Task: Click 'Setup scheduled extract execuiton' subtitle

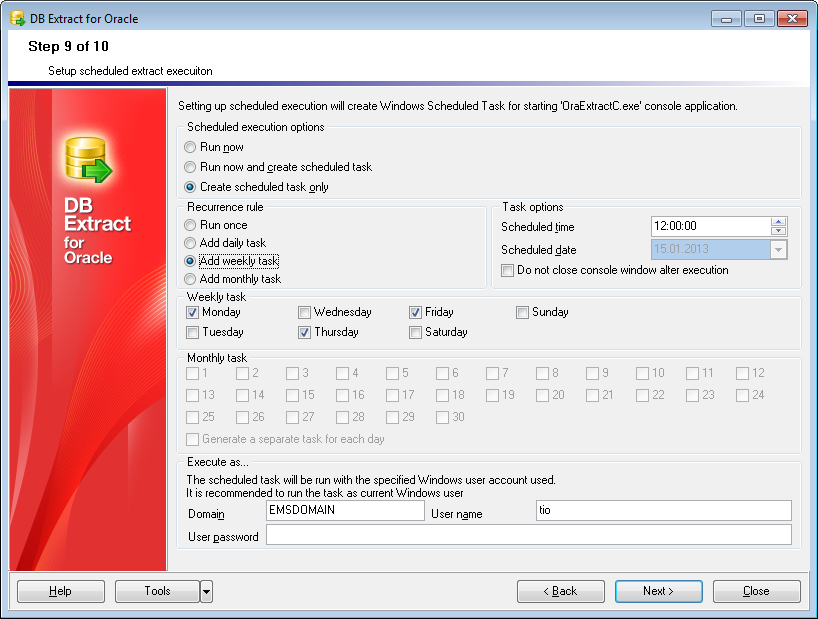Action: [130, 71]
